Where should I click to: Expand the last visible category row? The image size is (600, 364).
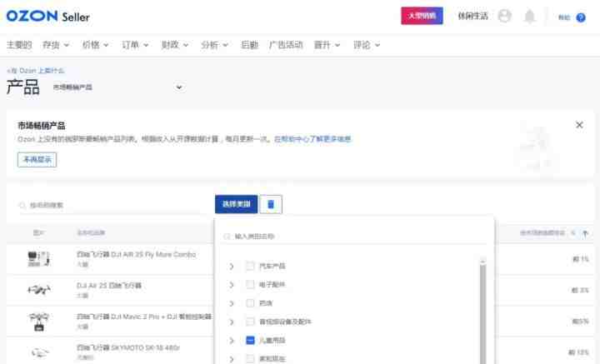click(x=232, y=359)
